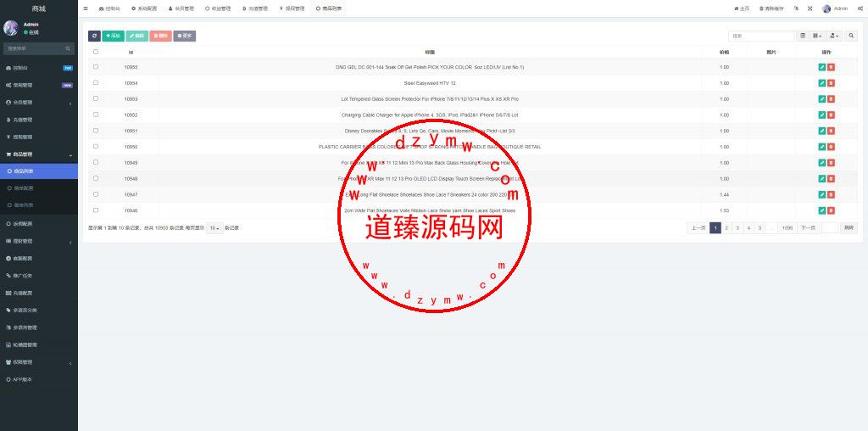
Task: Open the columns visibility dropdown
Action: tap(817, 36)
